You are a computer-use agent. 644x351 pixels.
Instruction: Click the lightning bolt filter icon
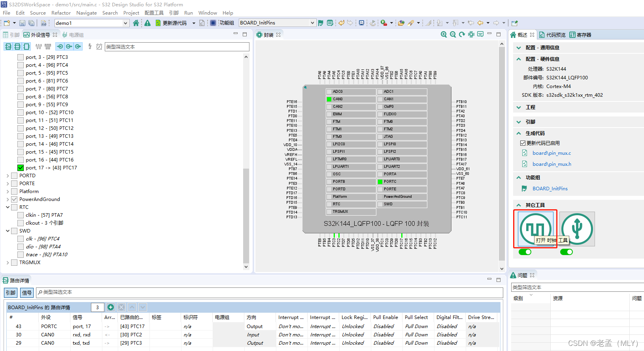[90, 47]
